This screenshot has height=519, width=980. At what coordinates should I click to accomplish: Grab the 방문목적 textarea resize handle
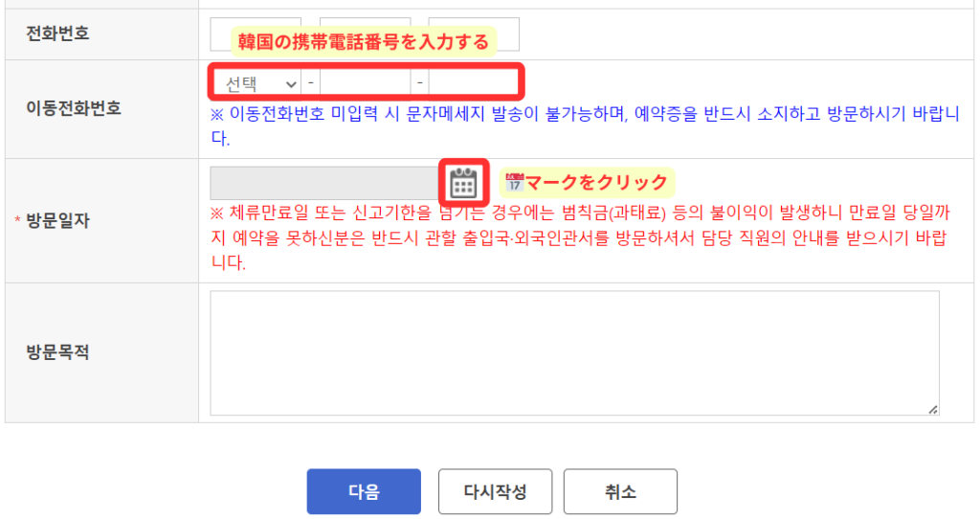pyautogui.click(x=932, y=410)
